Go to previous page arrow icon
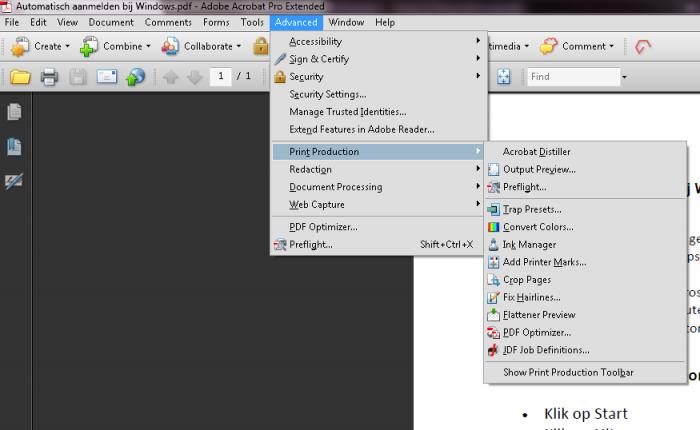Viewport: 700px width, 430px height. pyautogui.click(x=171, y=77)
